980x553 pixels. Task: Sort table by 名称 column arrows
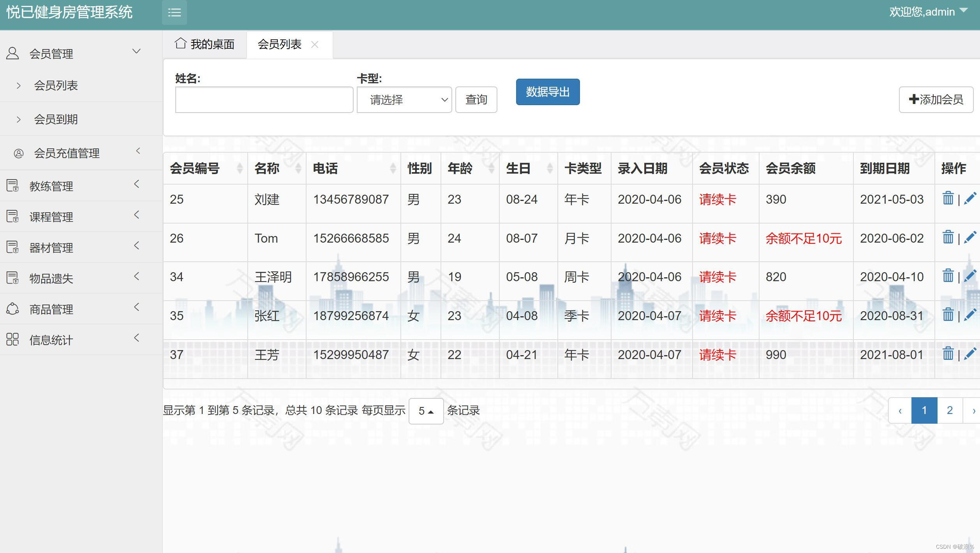click(x=298, y=168)
